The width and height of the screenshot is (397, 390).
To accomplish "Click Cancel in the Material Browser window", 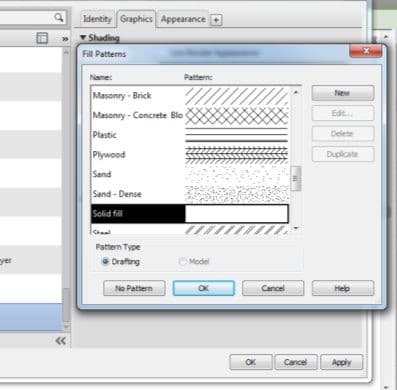I will pyautogui.click(x=295, y=362).
